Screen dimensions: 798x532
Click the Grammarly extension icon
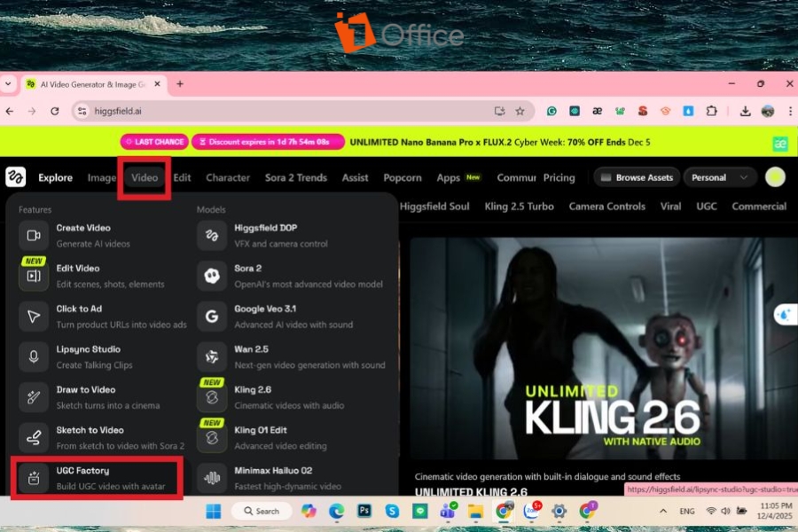[x=552, y=111]
